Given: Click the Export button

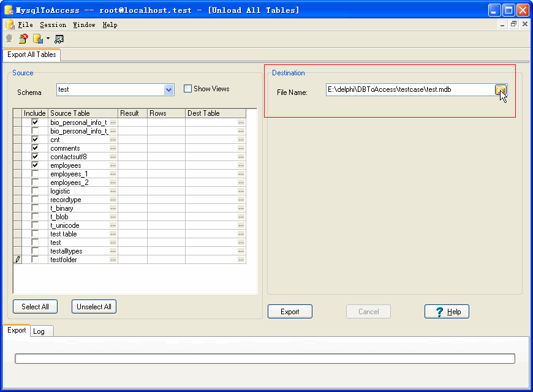Looking at the screenshot, I should coord(290,311).
